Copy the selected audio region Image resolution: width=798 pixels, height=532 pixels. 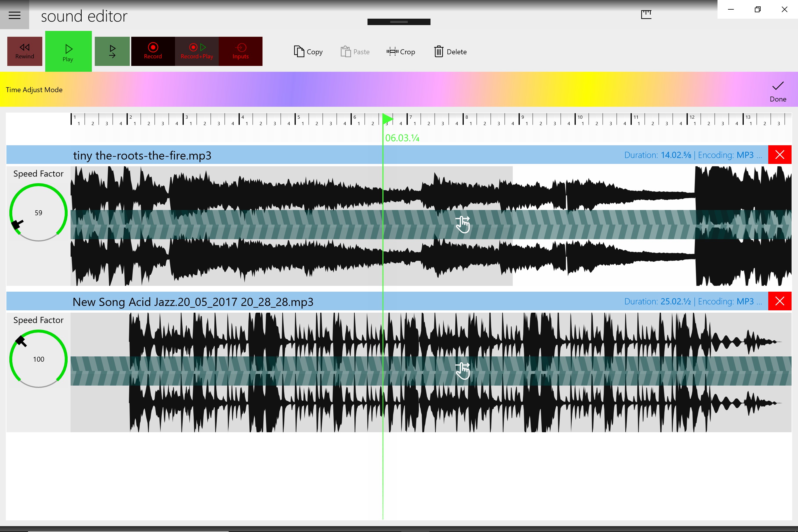click(307, 52)
